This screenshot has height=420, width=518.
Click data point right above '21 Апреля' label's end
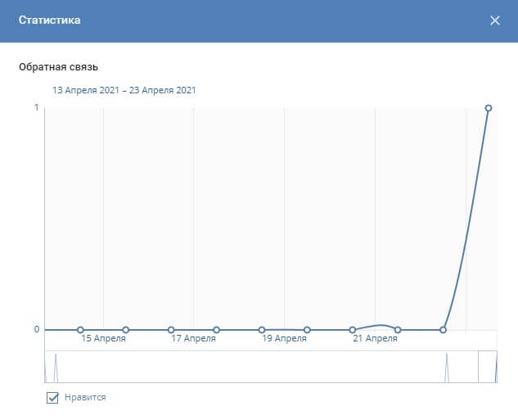click(398, 330)
